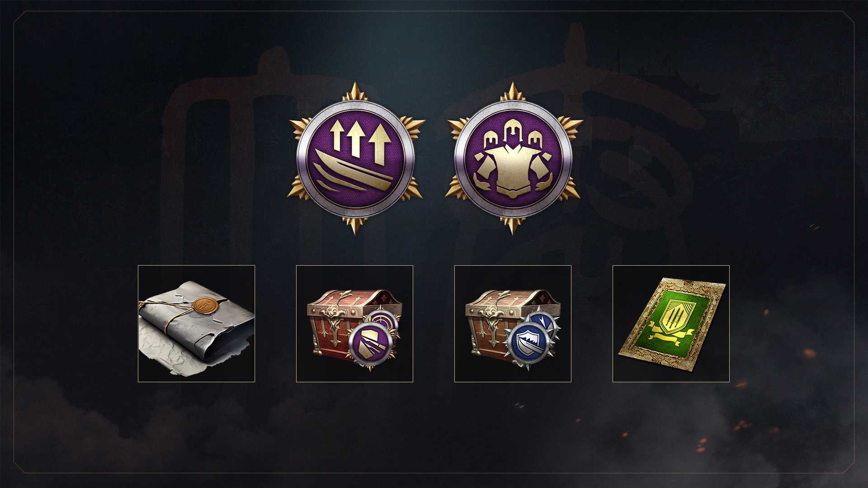Screen dimensions: 868x488
Task: Open the sealed parchment letter tile
Action: [196, 324]
